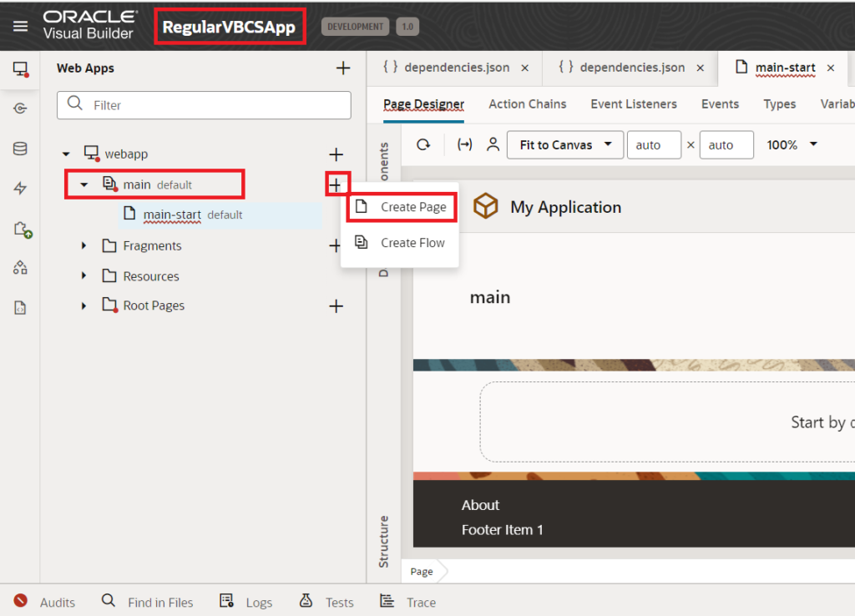Click the Processes lightning bolt navigator icon
The image size is (855, 616).
pyautogui.click(x=20, y=188)
